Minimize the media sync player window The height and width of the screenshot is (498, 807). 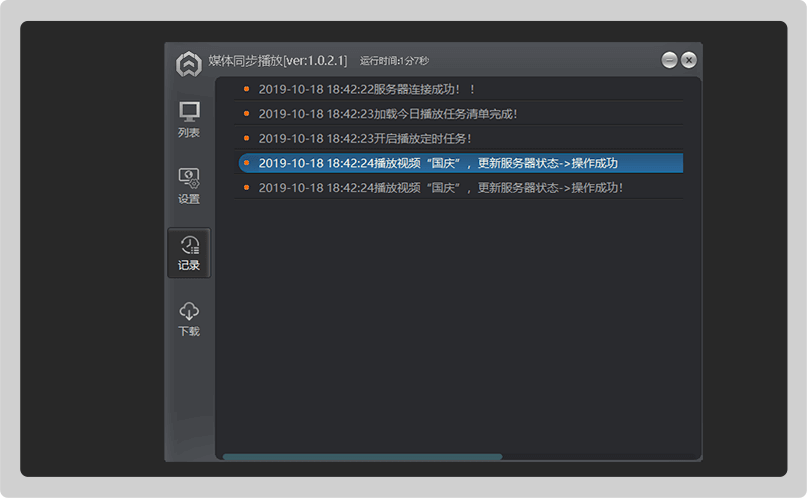669,60
